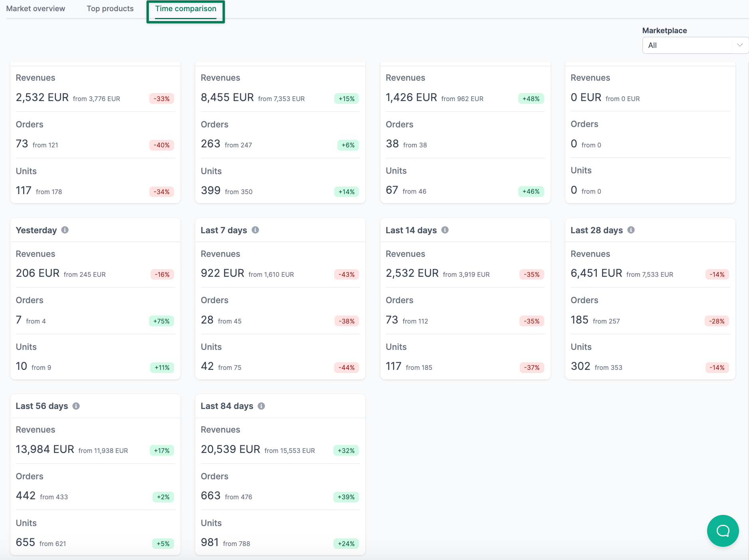Click the 302 units value

click(x=581, y=366)
